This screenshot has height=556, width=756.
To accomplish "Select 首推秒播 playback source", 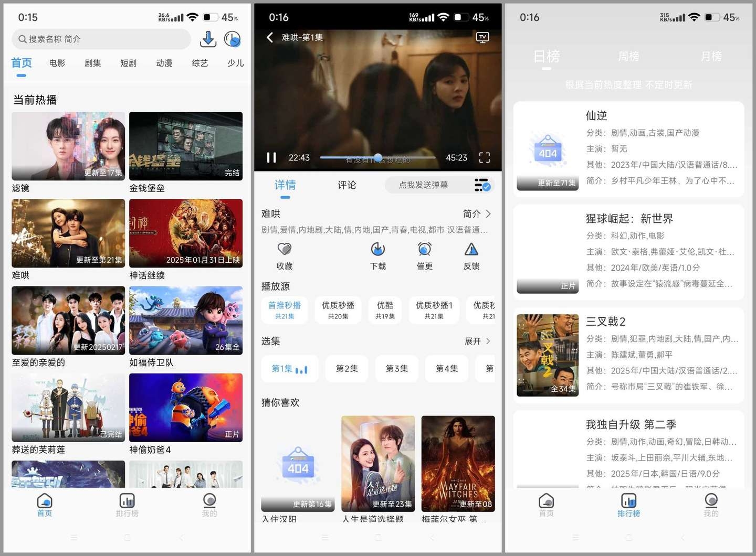I will (x=285, y=309).
